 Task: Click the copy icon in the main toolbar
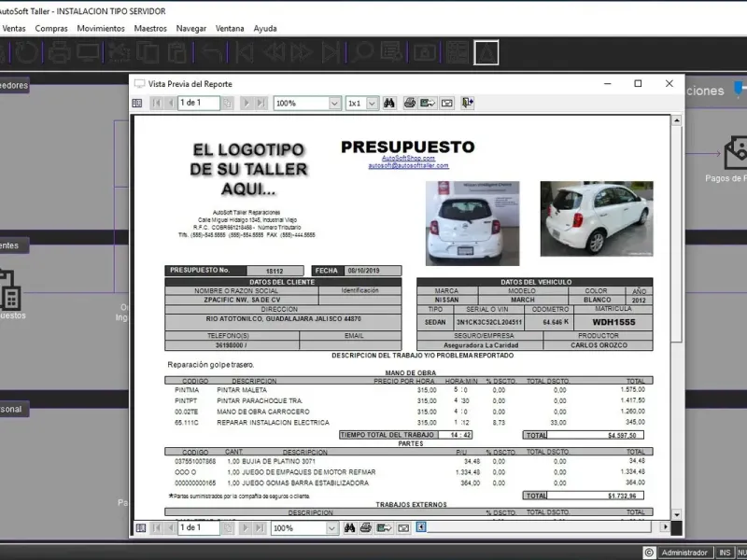tap(148, 52)
